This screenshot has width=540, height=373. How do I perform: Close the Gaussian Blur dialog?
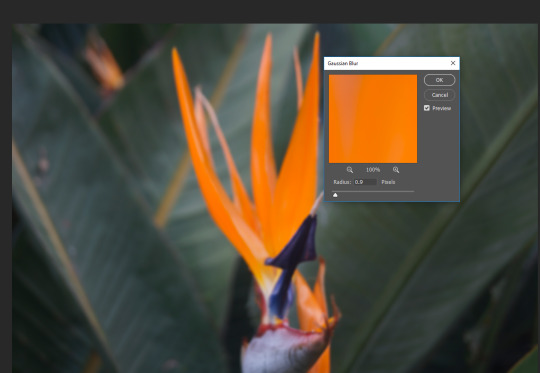click(453, 63)
